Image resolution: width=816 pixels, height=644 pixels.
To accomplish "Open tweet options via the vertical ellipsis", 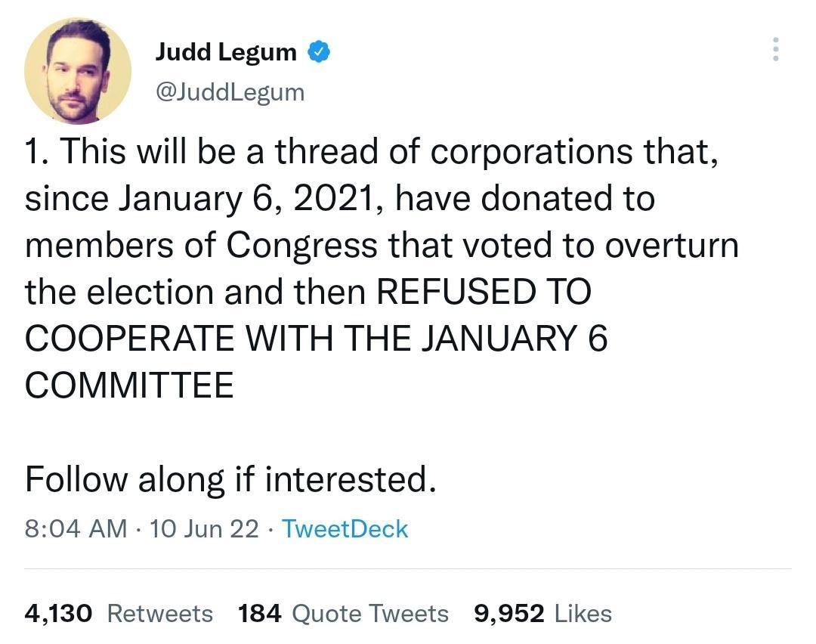I will click(775, 49).
